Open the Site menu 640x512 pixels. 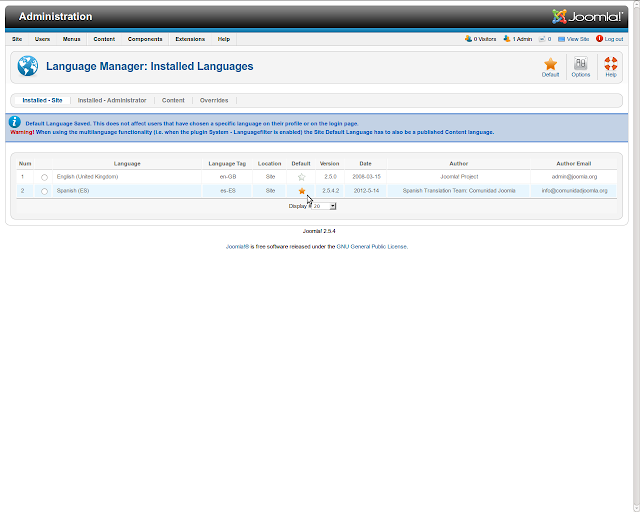coord(17,39)
